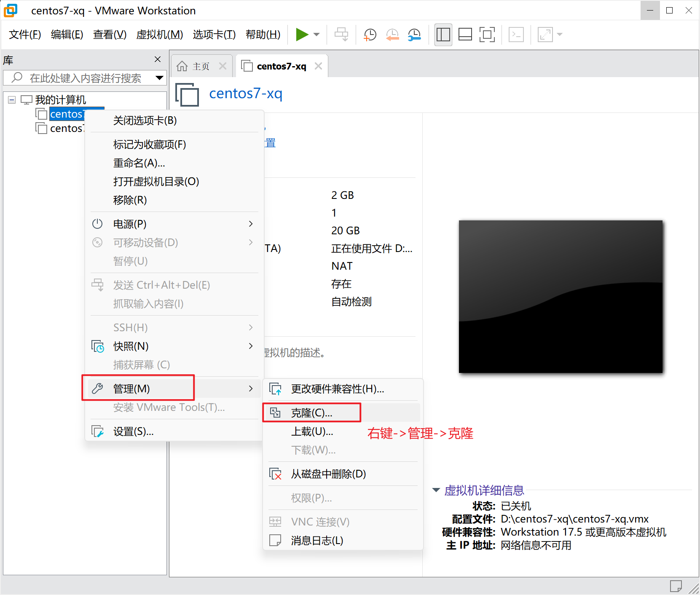The height and width of the screenshot is (595, 700).
Task: Click the delete-from-disk icon
Action: [x=276, y=474]
